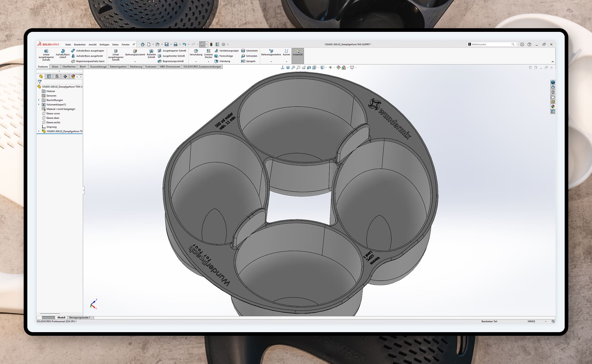This screenshot has width=592, height=364.
Task: Switch to the Evaluieren tab
Action: (151, 66)
